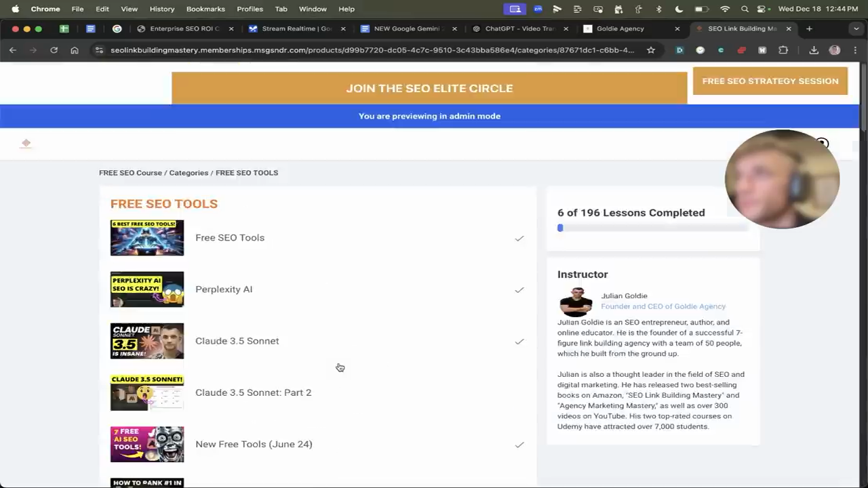The height and width of the screenshot is (488, 868).
Task: Open the File menu
Action: (77, 9)
